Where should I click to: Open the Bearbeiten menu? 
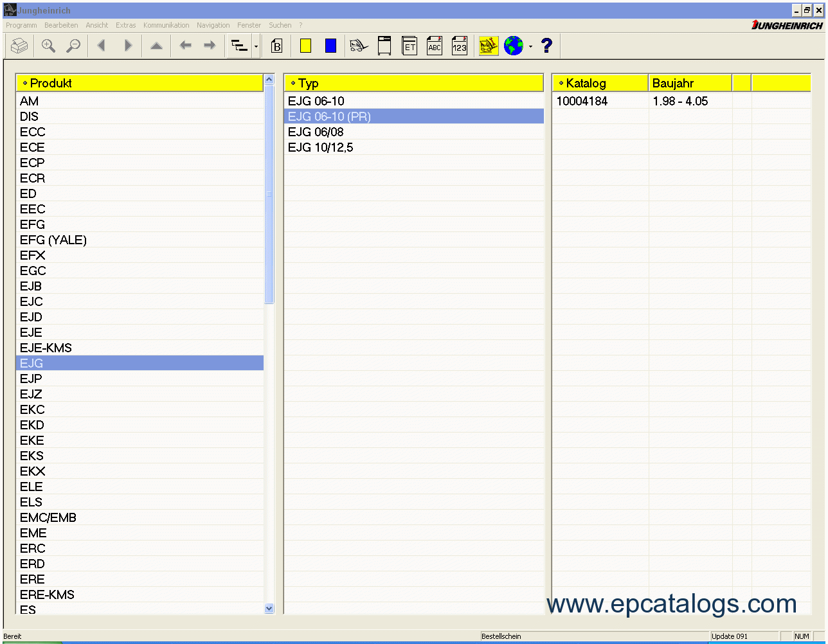click(x=61, y=25)
